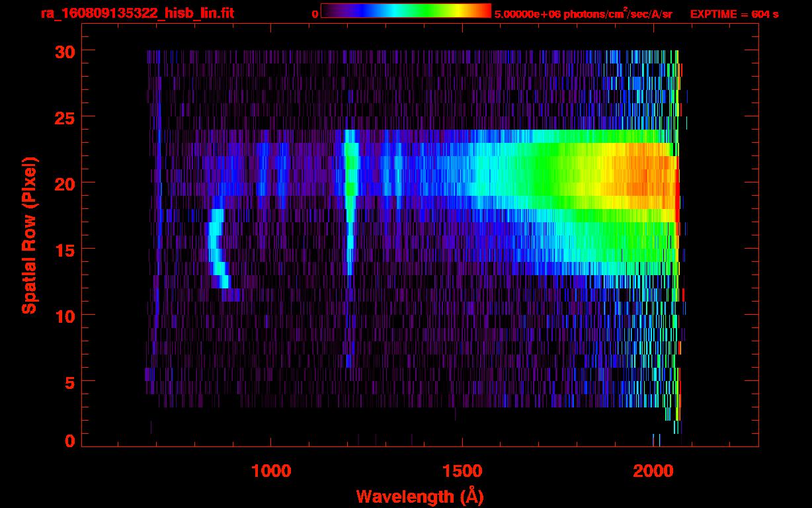Click the y-axis tick label 0
812x508 pixels.
pos(69,441)
